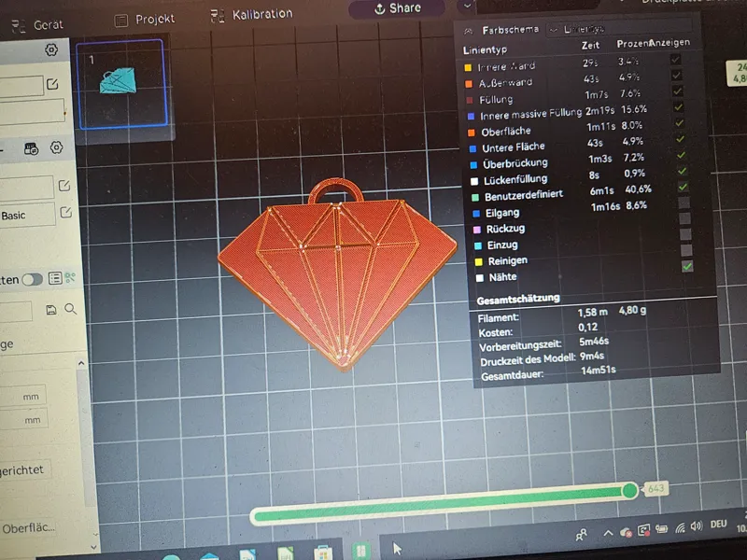Click the Rückzug pink swatch
The height and width of the screenshot is (560, 747).
pos(476,230)
